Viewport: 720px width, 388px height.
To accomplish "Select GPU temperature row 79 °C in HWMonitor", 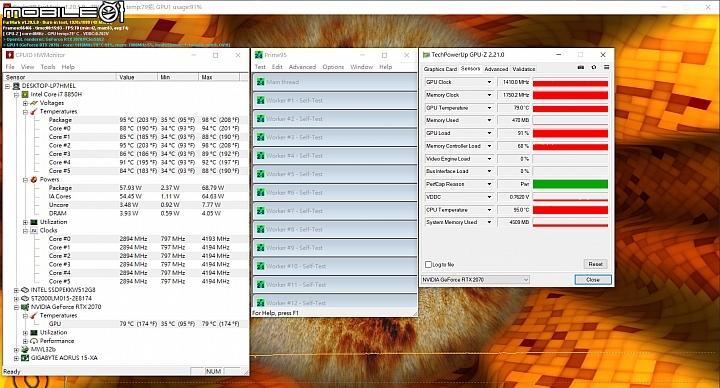I will pyautogui.click(x=144, y=324).
